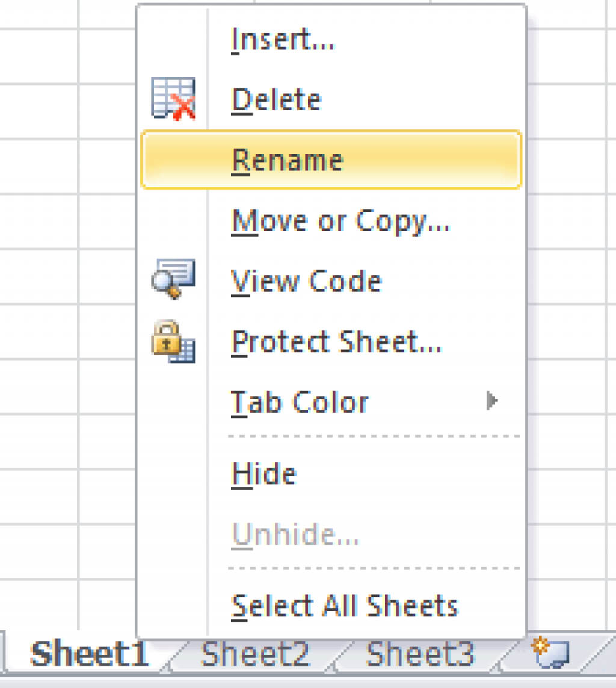Image resolution: width=616 pixels, height=688 pixels.
Task: Open the Sheet3 tab
Action: click(420, 654)
